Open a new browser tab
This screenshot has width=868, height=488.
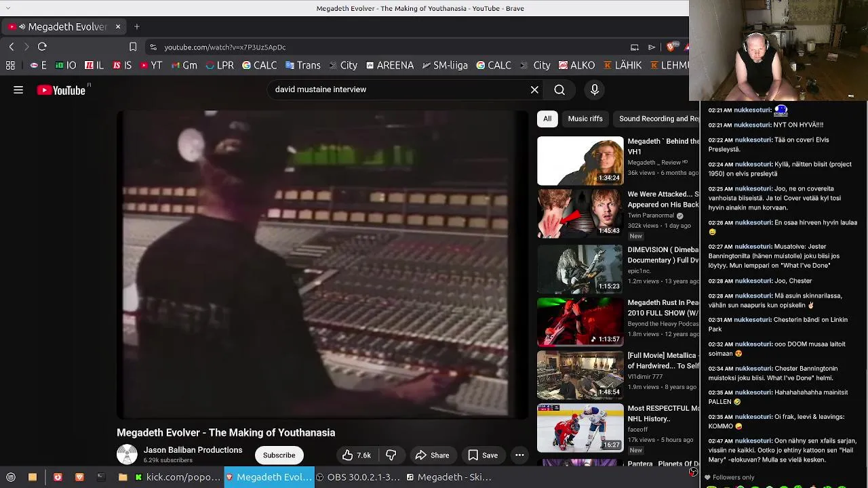136,26
